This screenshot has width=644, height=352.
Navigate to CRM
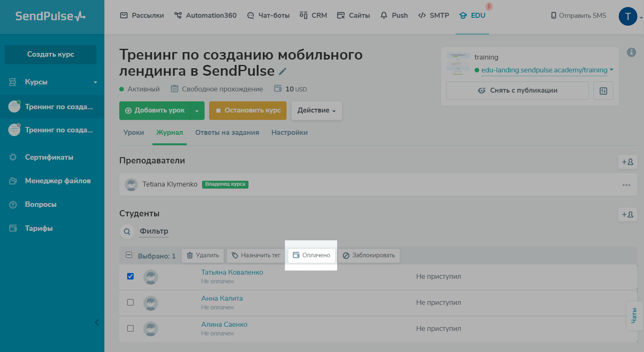click(x=314, y=16)
